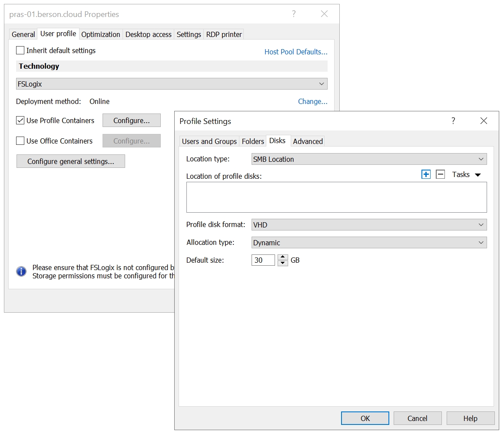Increase default size with up arrow
Viewport: 504px width, 431px height.
(283, 257)
